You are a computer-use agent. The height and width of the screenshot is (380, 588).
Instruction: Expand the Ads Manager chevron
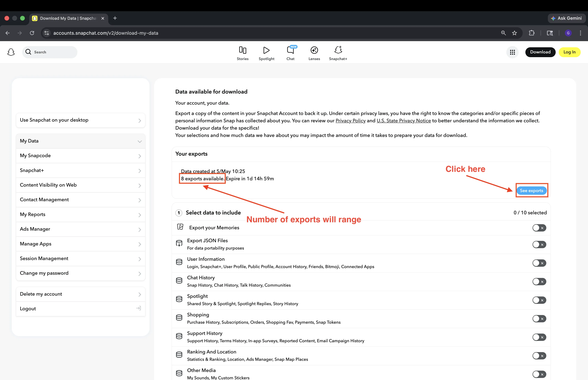coord(140,229)
